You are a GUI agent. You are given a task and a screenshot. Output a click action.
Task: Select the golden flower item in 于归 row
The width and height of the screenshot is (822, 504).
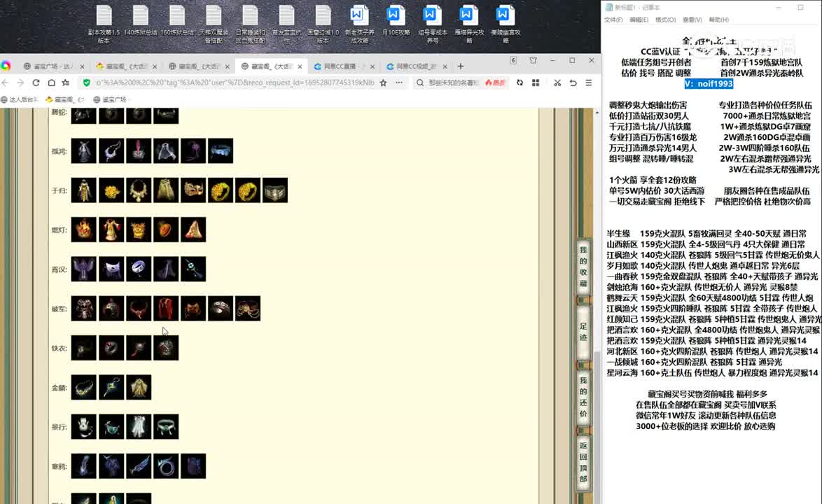coord(111,190)
